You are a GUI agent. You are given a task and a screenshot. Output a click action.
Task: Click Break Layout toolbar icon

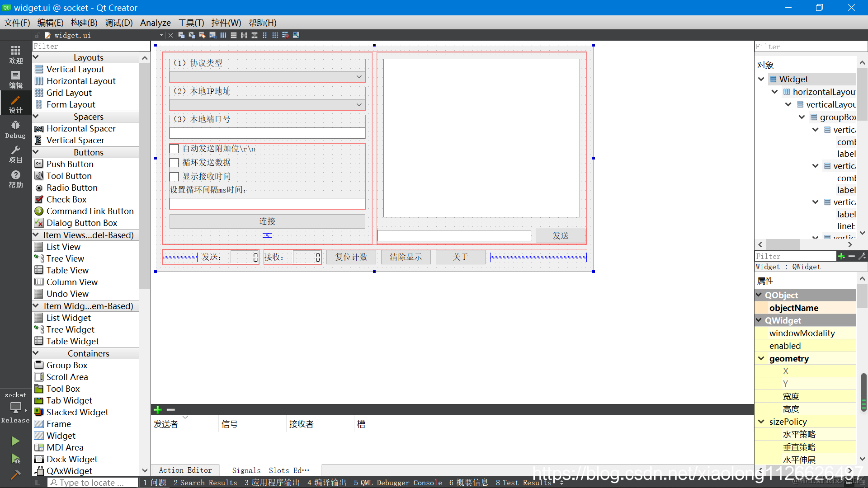click(x=285, y=35)
